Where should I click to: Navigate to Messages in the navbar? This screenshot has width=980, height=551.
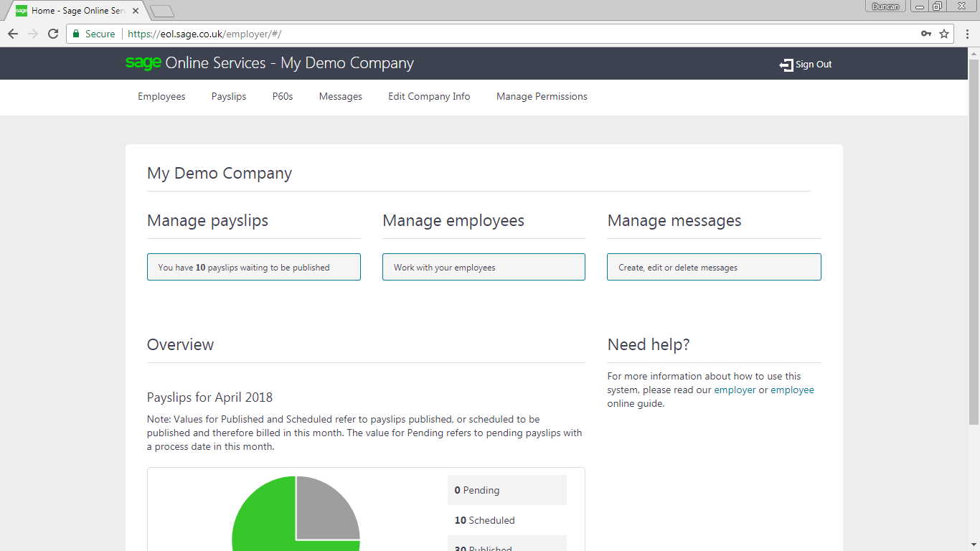click(x=341, y=97)
